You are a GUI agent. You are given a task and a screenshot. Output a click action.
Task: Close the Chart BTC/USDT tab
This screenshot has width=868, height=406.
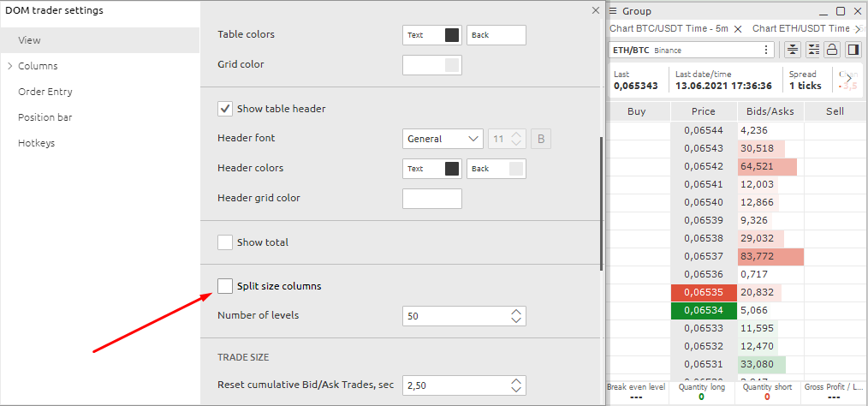(738, 29)
